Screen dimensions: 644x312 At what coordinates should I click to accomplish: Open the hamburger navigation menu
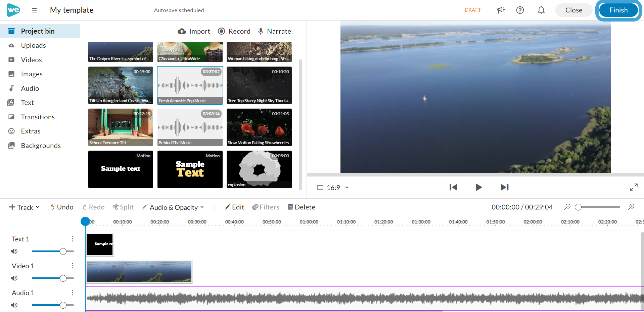pos(34,10)
